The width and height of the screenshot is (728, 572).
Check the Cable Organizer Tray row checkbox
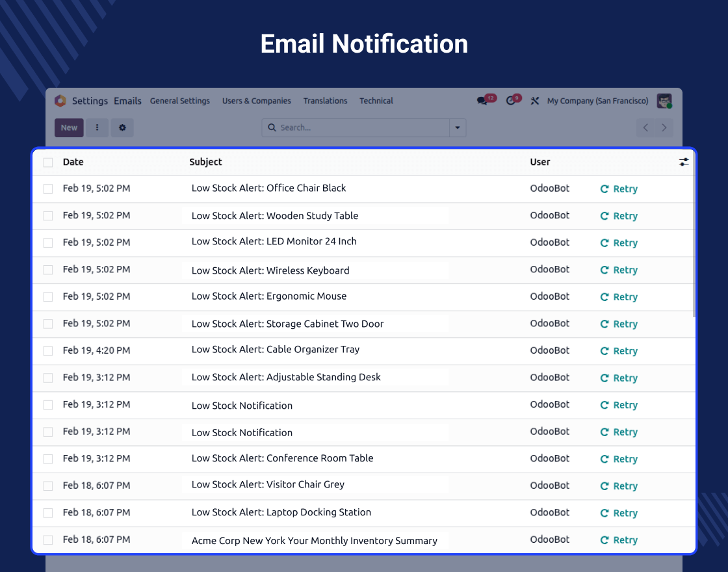click(x=48, y=351)
